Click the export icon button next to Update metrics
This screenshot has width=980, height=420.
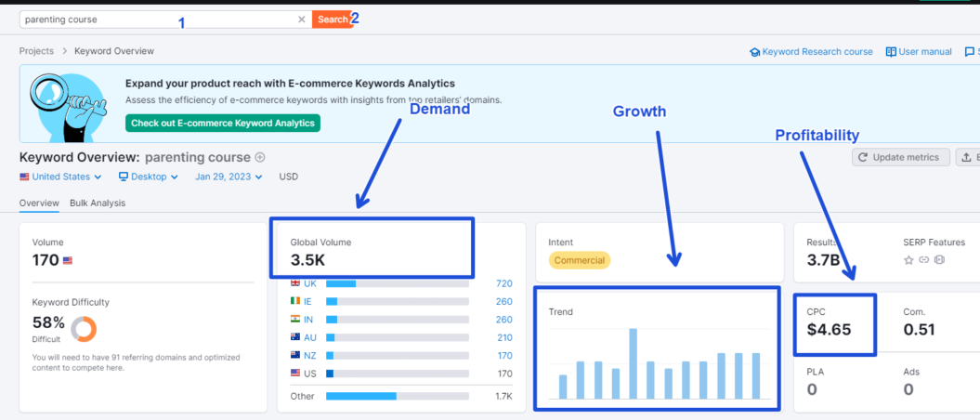point(968,158)
